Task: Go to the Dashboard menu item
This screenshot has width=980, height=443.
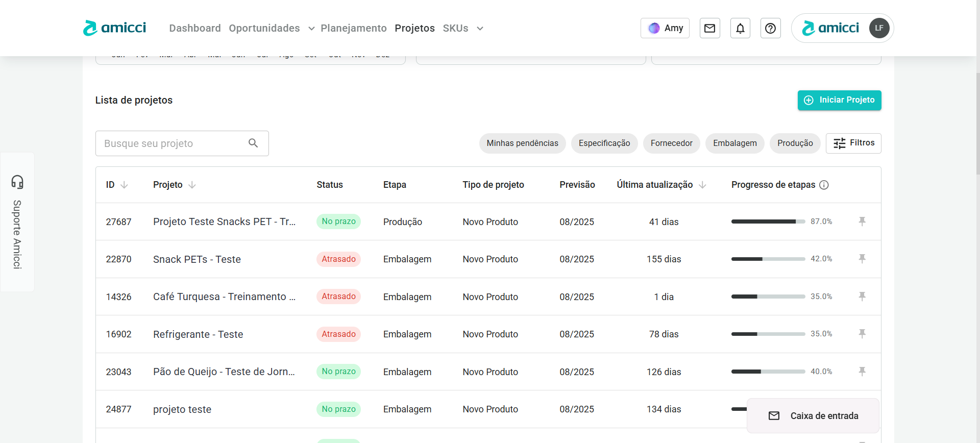Action: coord(195,28)
